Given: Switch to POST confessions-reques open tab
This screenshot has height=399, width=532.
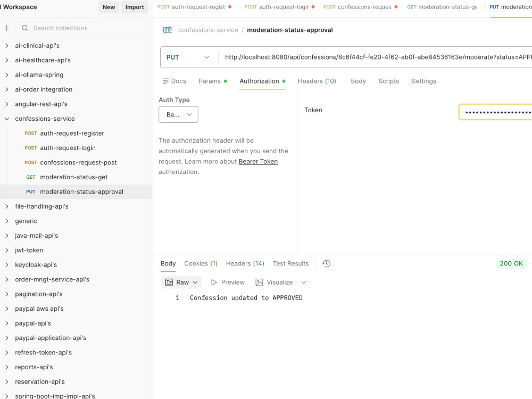Looking at the screenshot, I should 360,7.
